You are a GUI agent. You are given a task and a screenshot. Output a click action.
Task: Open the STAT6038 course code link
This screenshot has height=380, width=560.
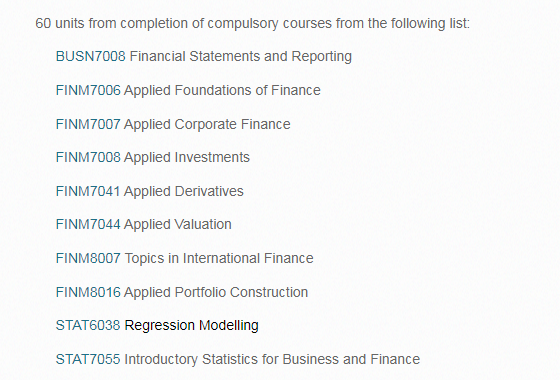coord(88,325)
